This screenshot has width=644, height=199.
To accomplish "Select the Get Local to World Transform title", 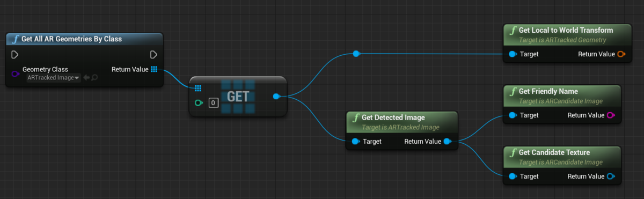I will point(566,30).
